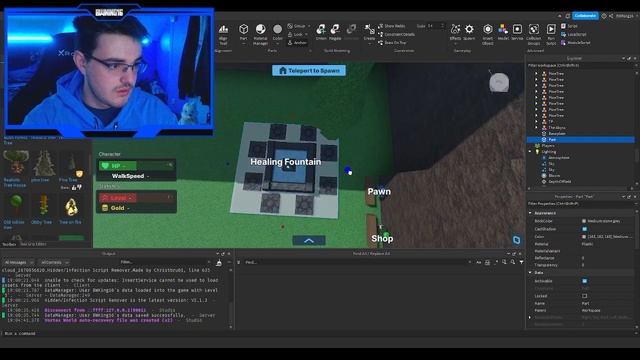Insert a new LocalScript

tap(573, 34)
